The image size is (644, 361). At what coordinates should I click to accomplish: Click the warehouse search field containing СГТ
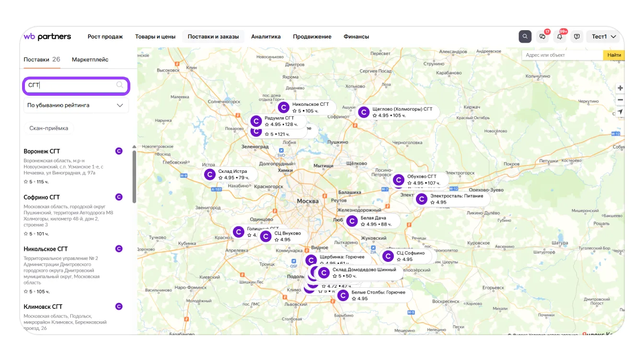[76, 85]
